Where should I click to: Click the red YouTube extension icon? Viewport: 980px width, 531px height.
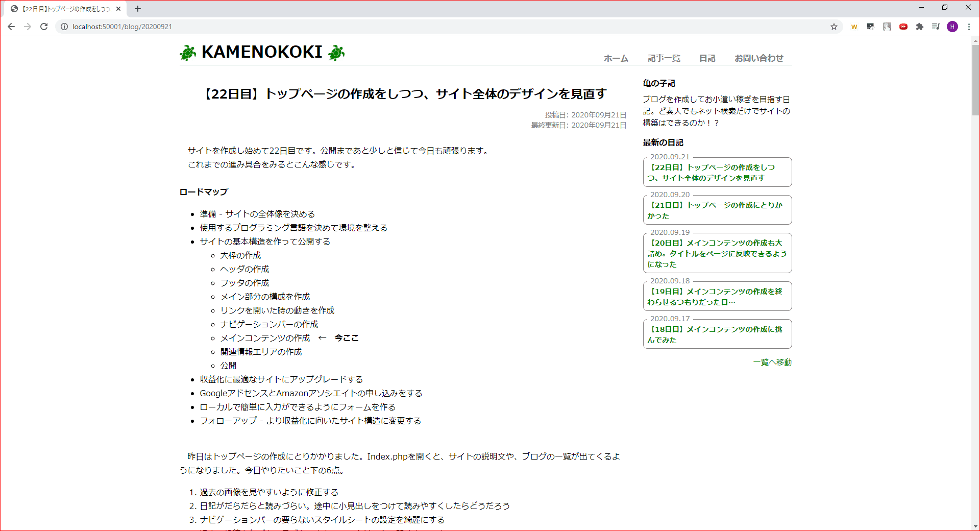[x=903, y=27]
